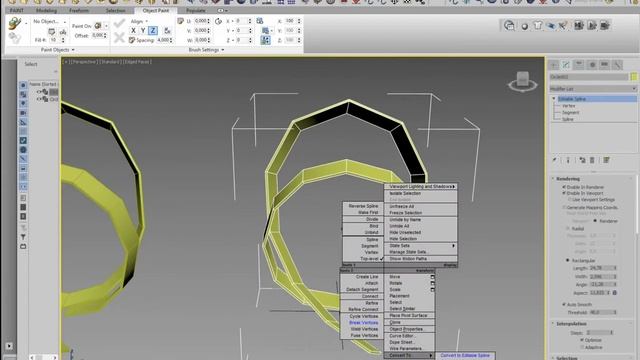Choose Isolate Selection in context menu
The image size is (640, 360).
[405, 193]
